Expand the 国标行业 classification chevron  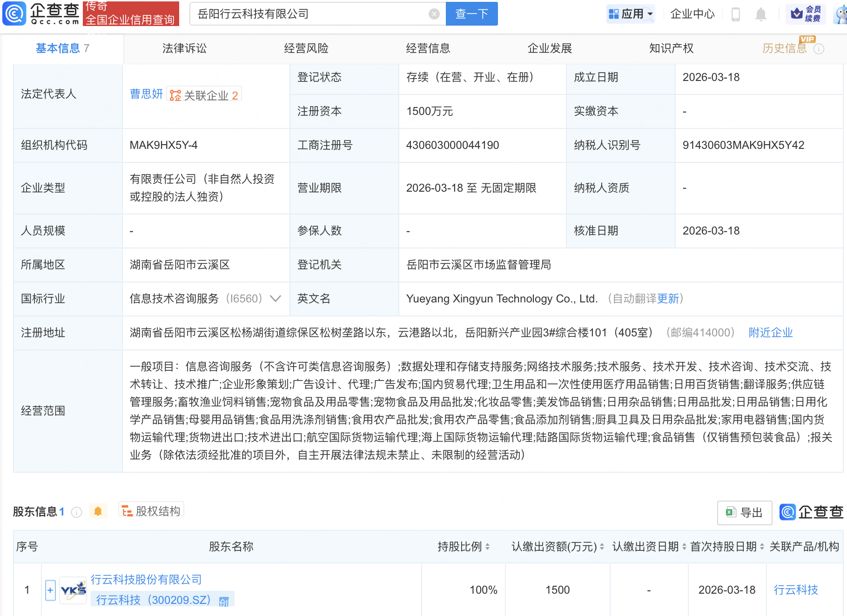coord(276,299)
